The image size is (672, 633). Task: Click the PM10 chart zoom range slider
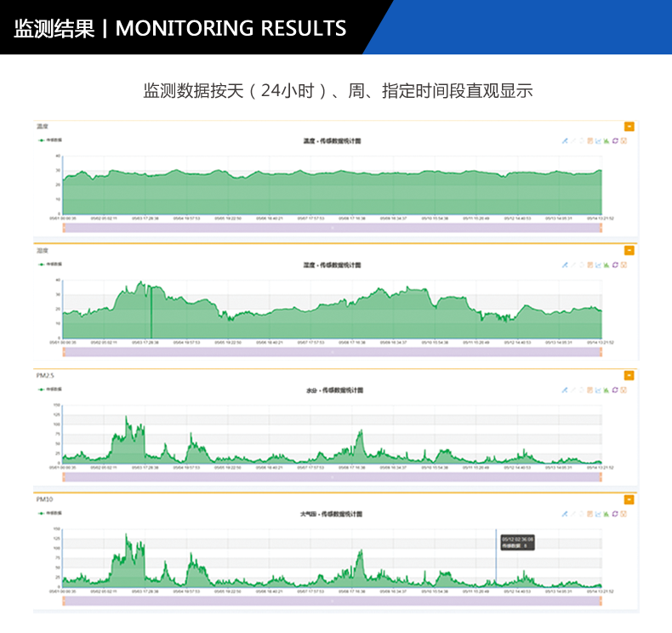tap(332, 601)
